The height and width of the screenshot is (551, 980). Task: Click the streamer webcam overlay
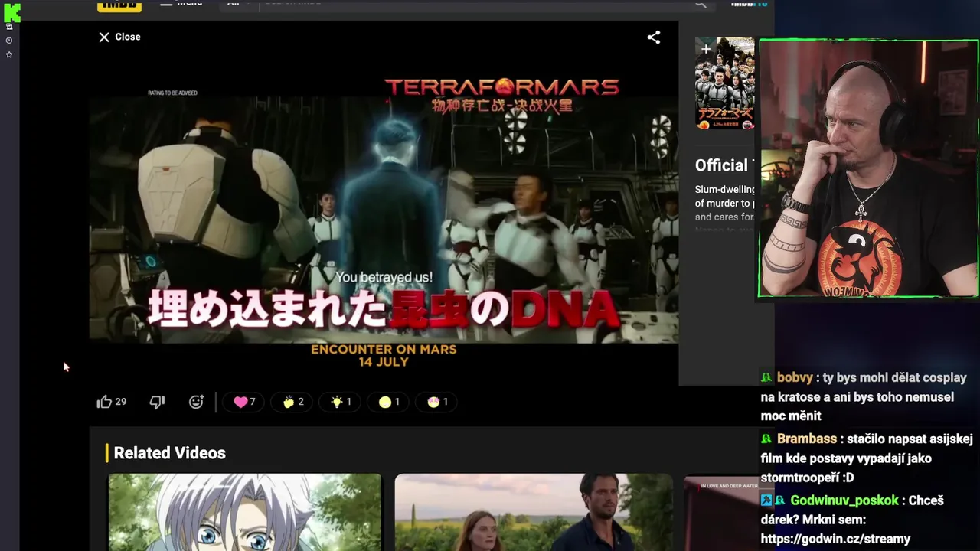(x=868, y=168)
